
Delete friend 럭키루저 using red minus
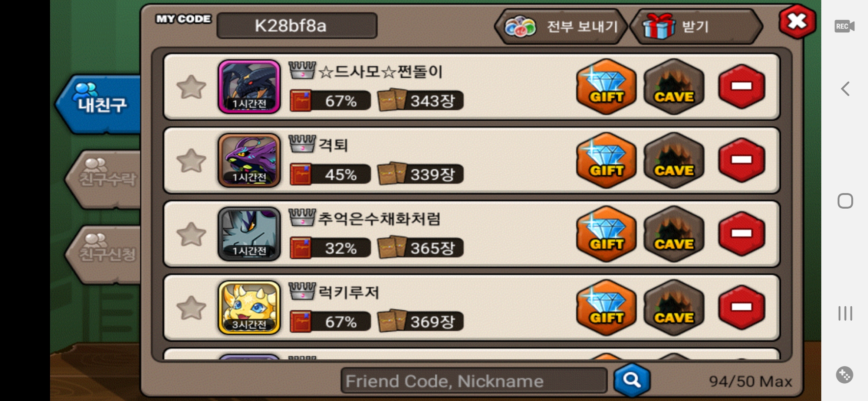click(x=742, y=307)
